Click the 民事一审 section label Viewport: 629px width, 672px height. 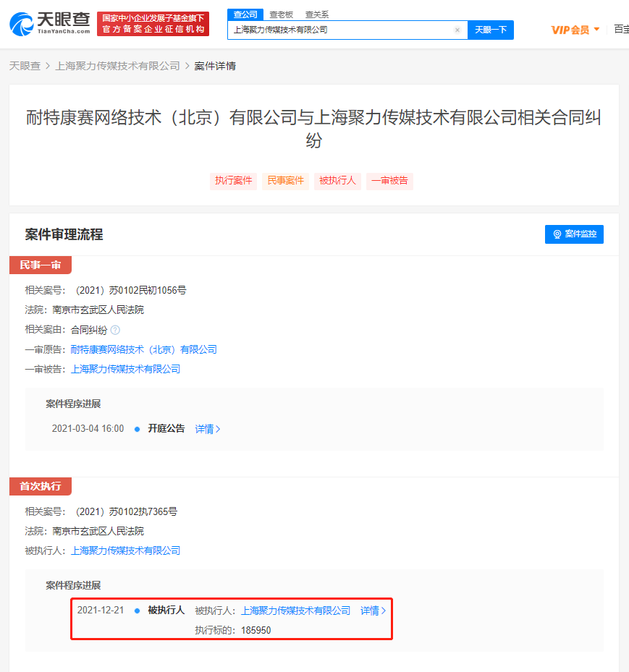(41, 265)
